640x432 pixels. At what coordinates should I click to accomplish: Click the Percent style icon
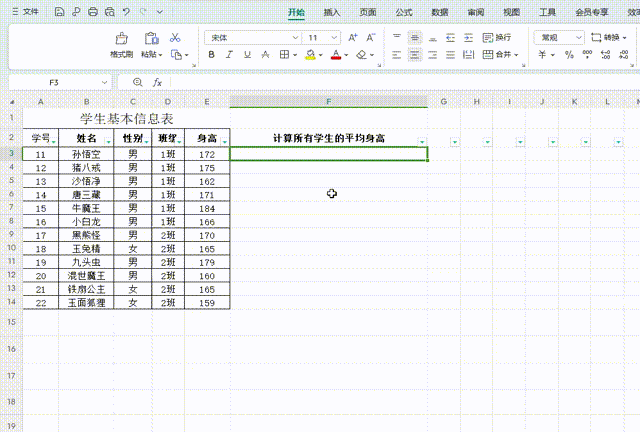pos(569,54)
